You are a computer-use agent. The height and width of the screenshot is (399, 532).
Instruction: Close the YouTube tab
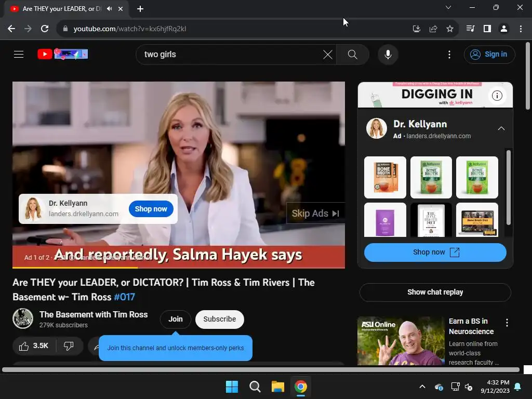(121, 9)
